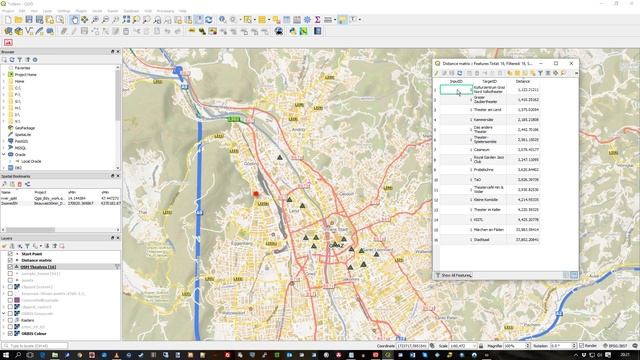Open Windows Start button on taskbar
The height and width of the screenshot is (360, 640).
coord(6,355)
